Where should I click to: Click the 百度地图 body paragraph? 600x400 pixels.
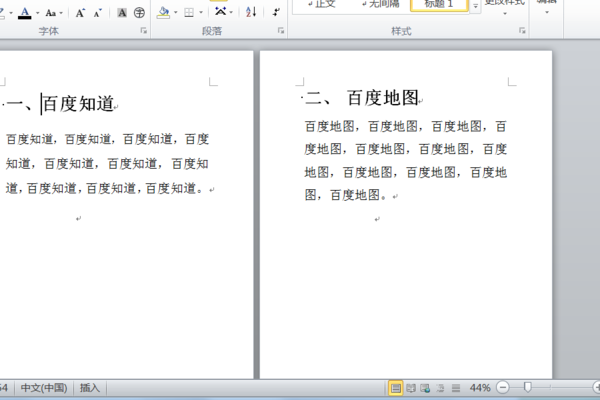point(406,160)
